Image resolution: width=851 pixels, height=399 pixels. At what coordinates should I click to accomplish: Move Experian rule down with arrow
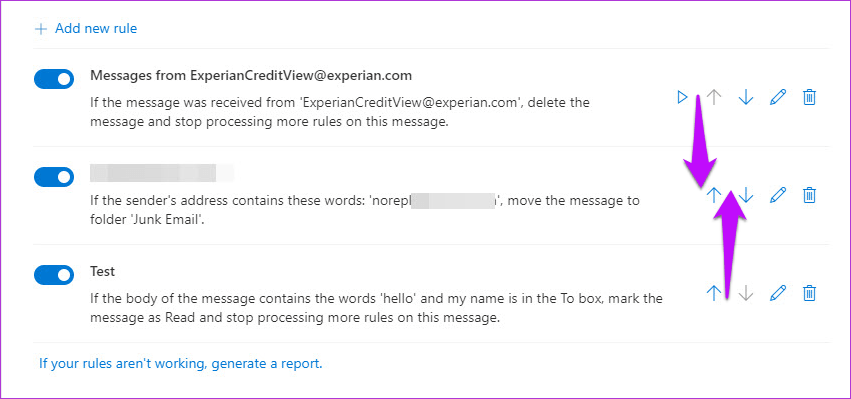click(746, 98)
